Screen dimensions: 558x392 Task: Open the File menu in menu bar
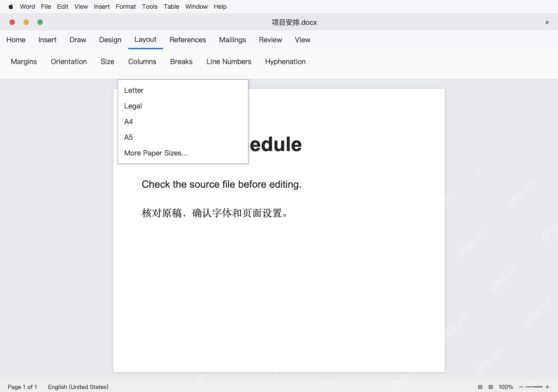(x=46, y=7)
